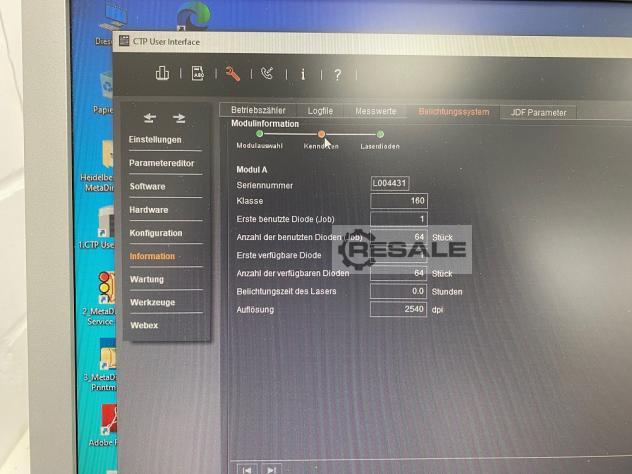This screenshot has height=474, width=632.
Task: Switch to the Betriebszähler tab
Action: click(x=258, y=110)
